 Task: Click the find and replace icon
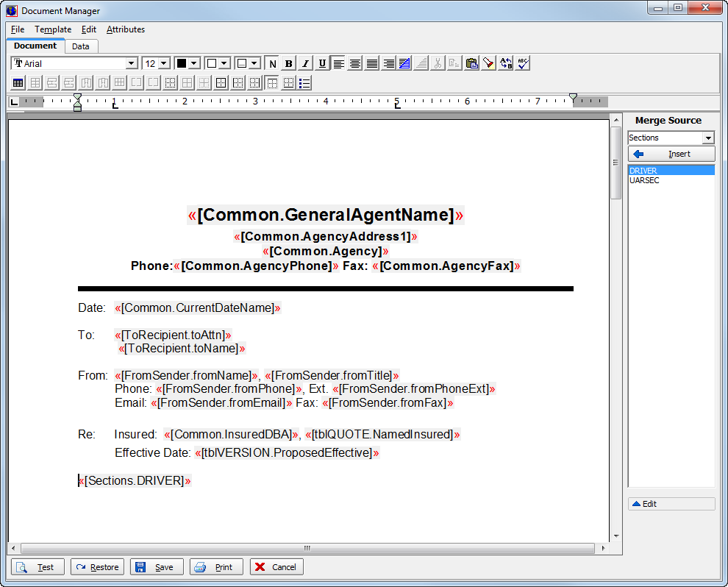[x=506, y=63]
